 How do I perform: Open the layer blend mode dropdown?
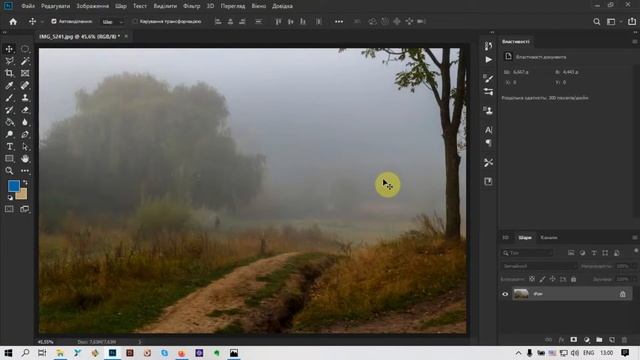tap(539, 266)
